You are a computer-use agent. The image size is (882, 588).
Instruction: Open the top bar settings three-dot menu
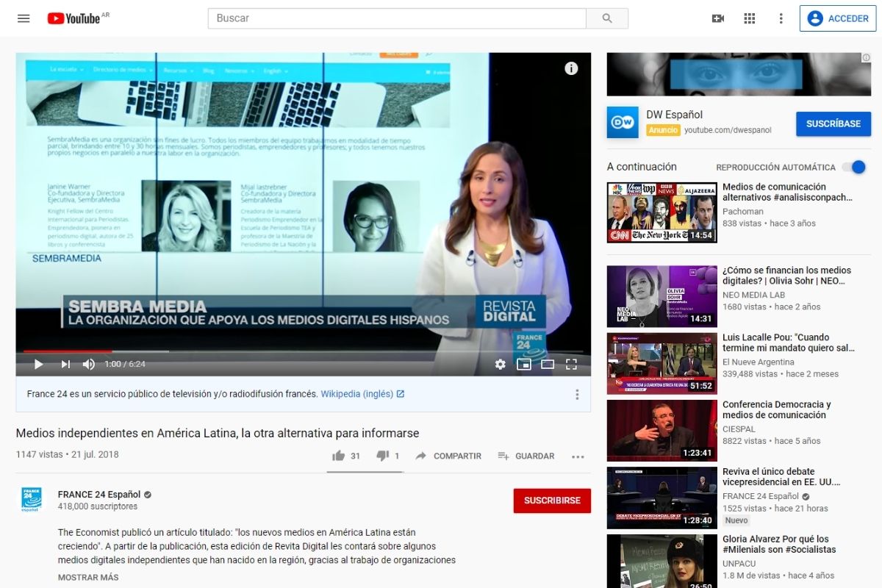(x=781, y=18)
